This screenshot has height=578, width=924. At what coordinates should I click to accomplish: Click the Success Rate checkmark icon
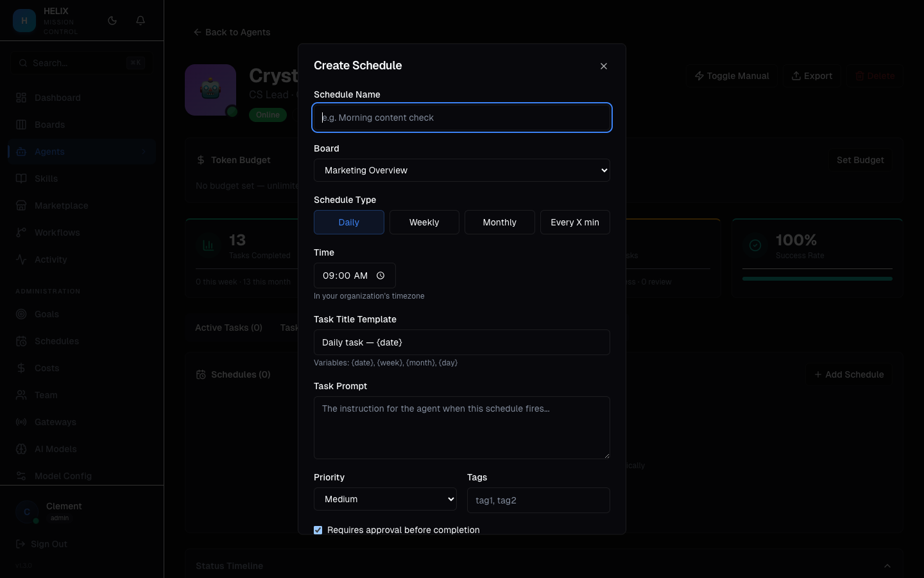tap(755, 245)
